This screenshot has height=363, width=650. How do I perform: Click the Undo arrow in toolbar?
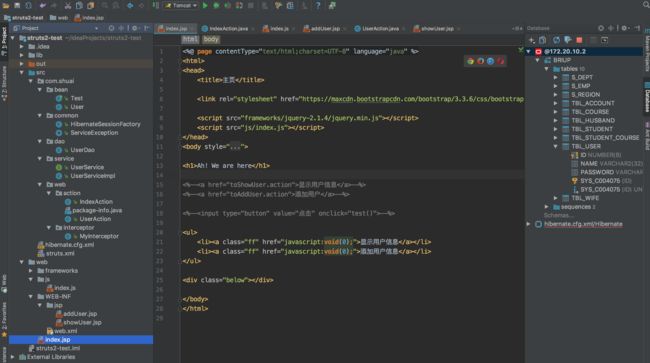[42, 6]
